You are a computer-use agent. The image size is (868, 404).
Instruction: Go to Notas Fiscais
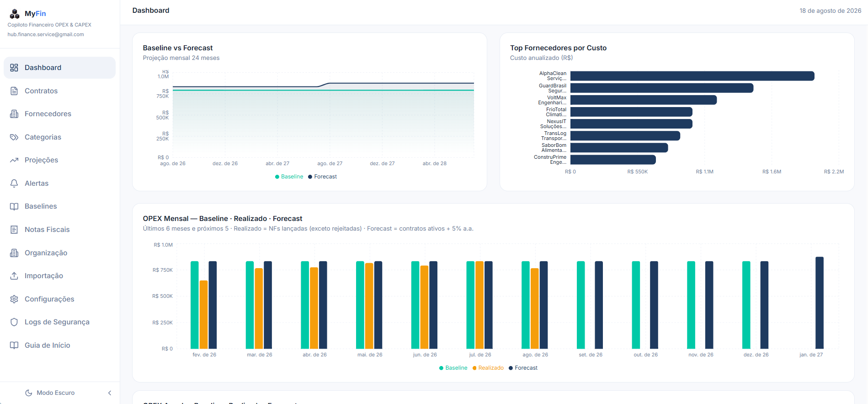pyautogui.click(x=59, y=230)
